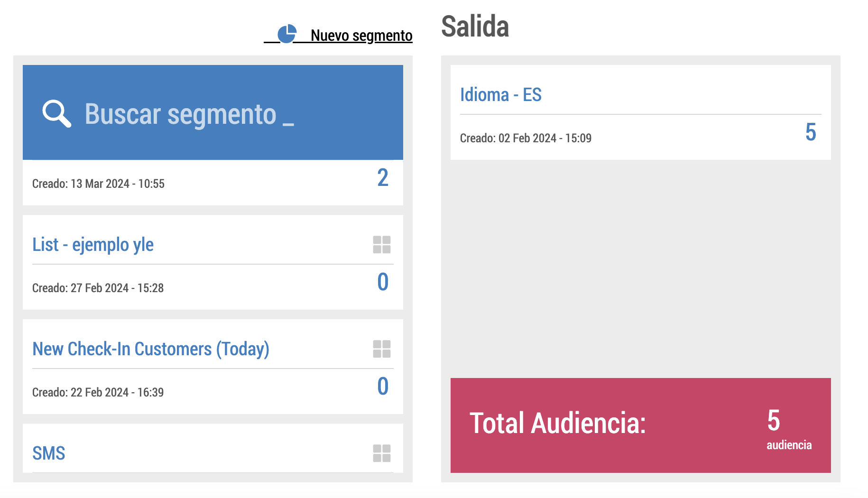Viewport: 868px width, 498px height.
Task: Open the Nuevo segmento link
Action: coord(361,36)
